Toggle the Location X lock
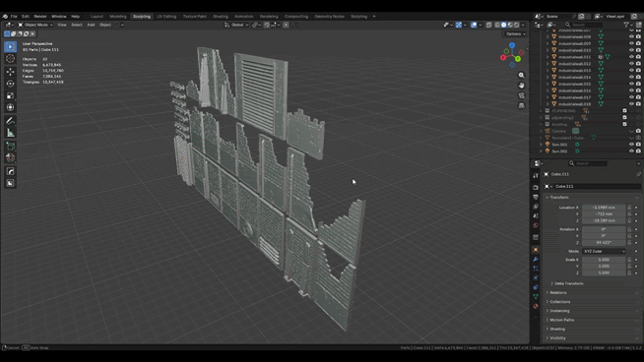Viewport: 644px width, 362px height. coord(629,208)
